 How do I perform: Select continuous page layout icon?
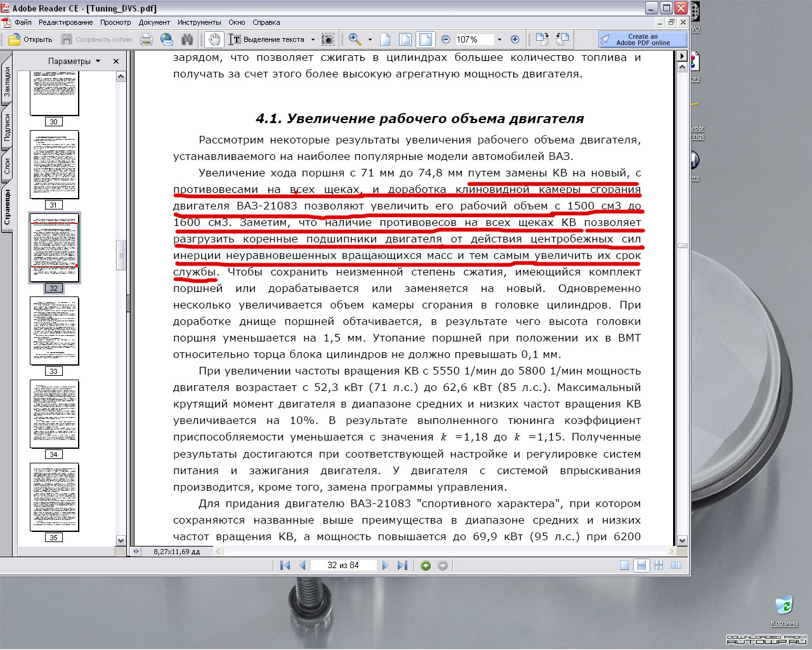(x=641, y=566)
